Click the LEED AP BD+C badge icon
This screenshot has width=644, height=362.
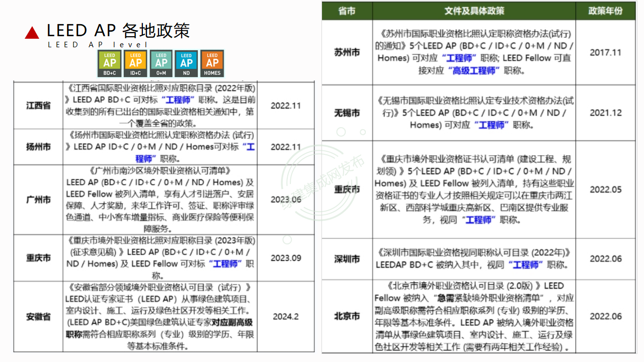tap(110, 63)
